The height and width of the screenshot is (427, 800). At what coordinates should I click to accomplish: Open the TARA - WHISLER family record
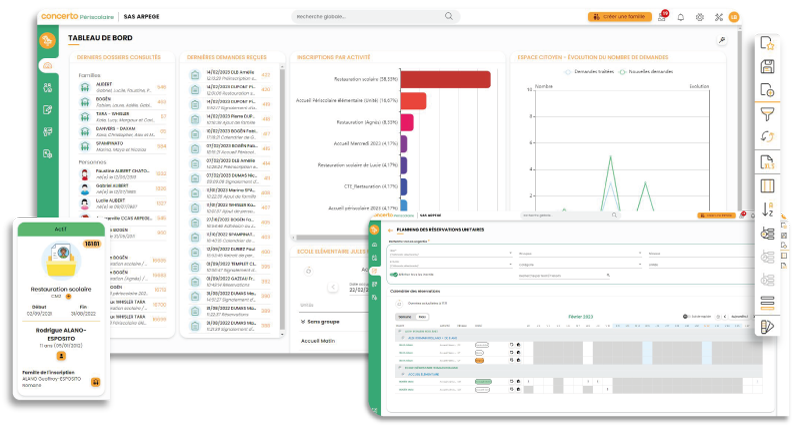coord(122,117)
